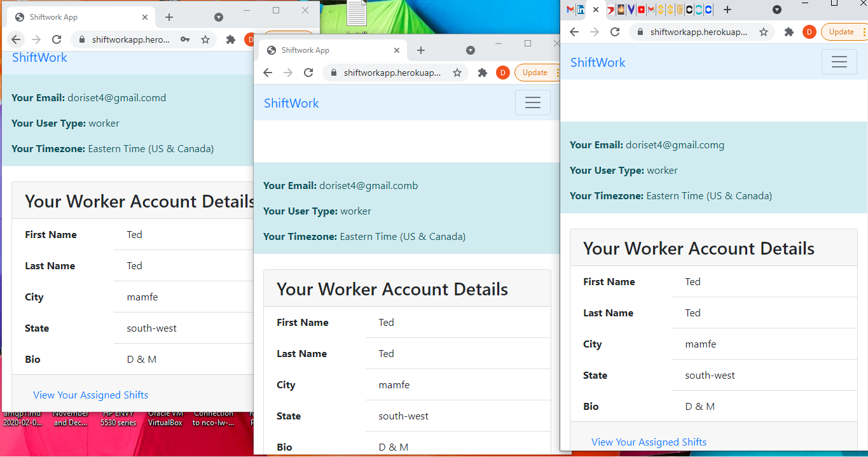Open Chrome's three-dot menu next to Update

864,31
